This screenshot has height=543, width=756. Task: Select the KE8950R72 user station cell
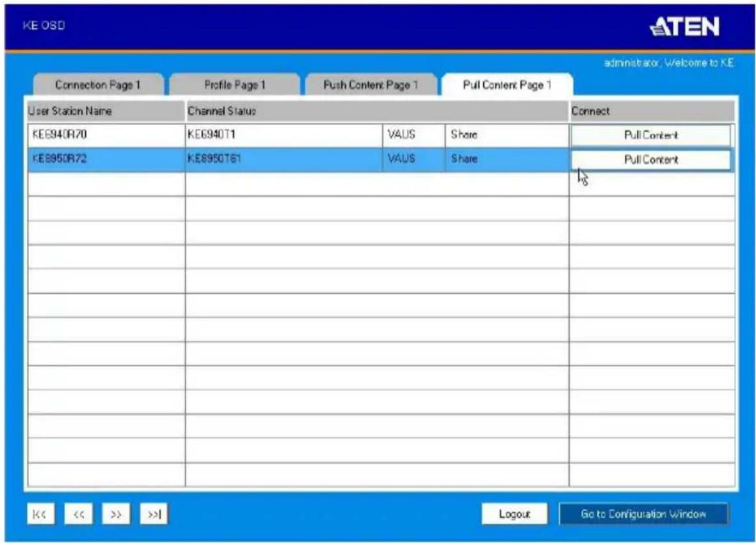[106, 159]
